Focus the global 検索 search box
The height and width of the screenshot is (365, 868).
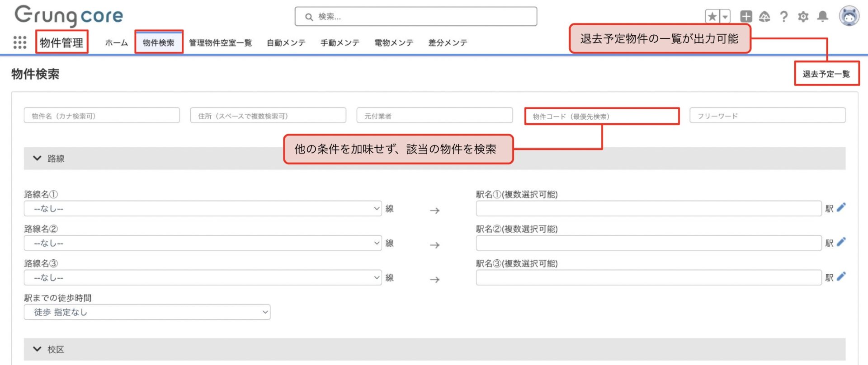pos(416,17)
